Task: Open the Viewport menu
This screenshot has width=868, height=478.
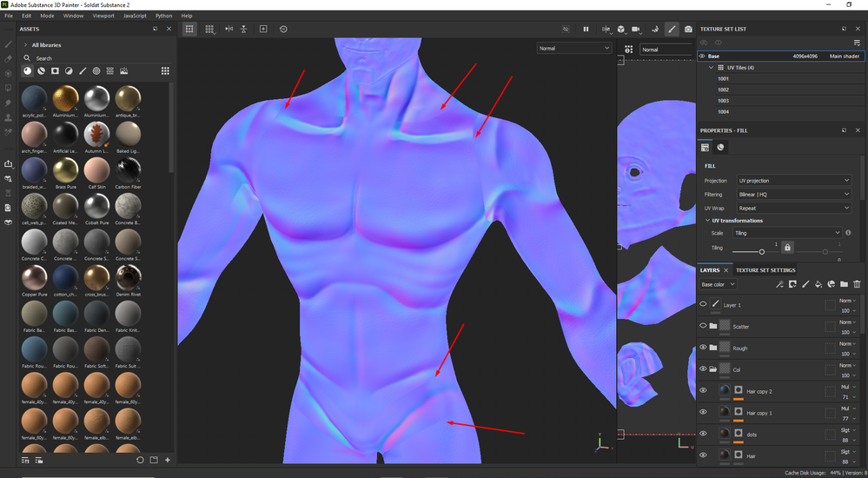Action: (103, 16)
